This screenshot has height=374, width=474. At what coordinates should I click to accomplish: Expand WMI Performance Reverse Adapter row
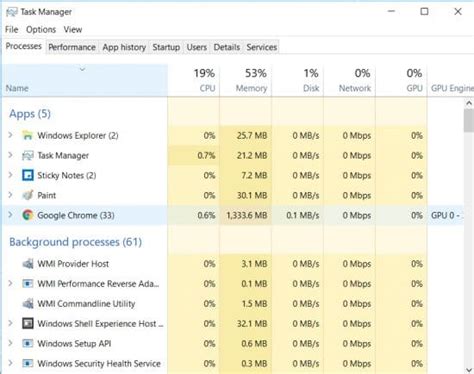coord(10,283)
